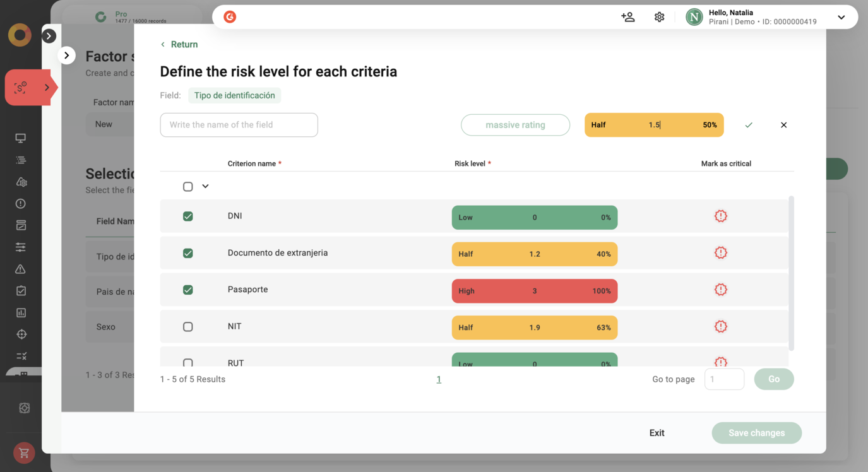Mark Pasaporte as critical
This screenshot has height=472, width=868.
coord(720,290)
